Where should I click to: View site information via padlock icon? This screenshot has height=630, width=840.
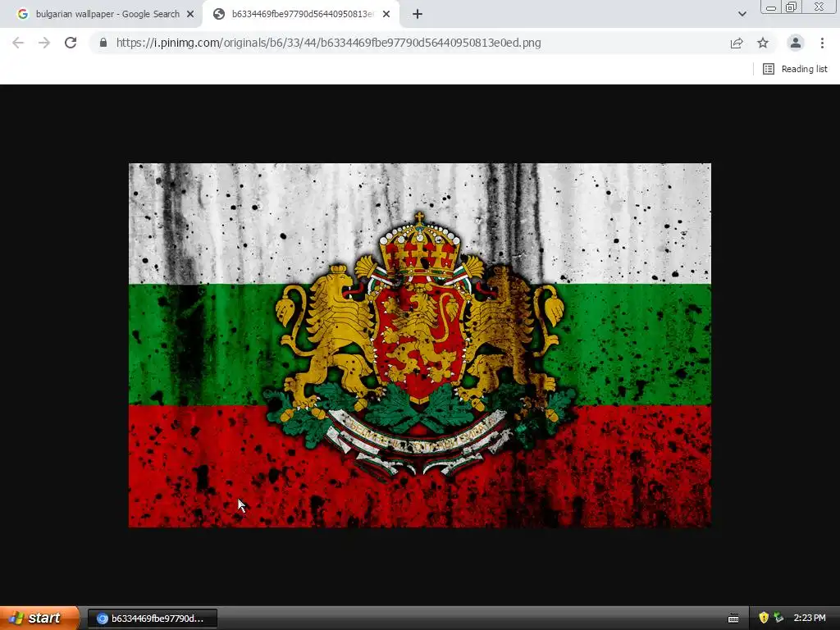tap(103, 43)
